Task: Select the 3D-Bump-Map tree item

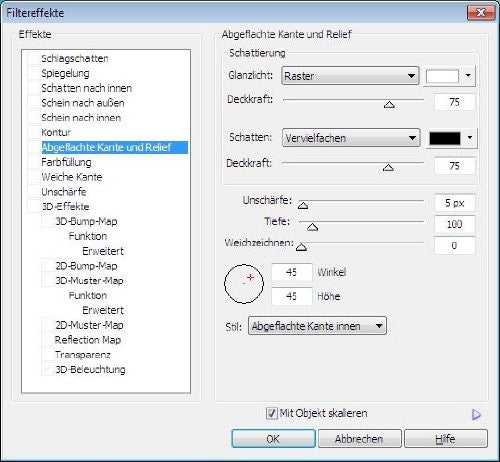Action: 86,221
